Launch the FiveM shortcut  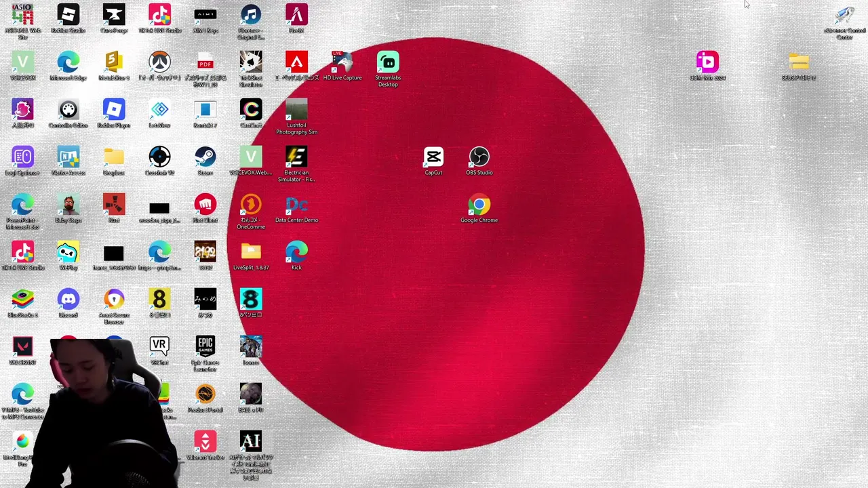pyautogui.click(x=296, y=18)
